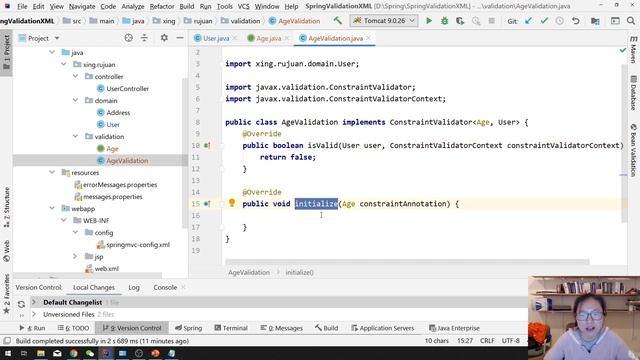Image resolution: width=640 pixels, height=360 pixels.
Task: Open WeChat from the taskbar
Action: [x=90, y=353]
